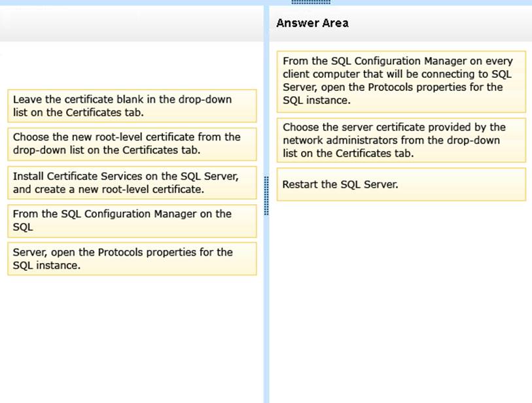This screenshot has width=532, height=403.
Task: Click empty space below 'Restart the SQL Server'
Action: [400, 294]
